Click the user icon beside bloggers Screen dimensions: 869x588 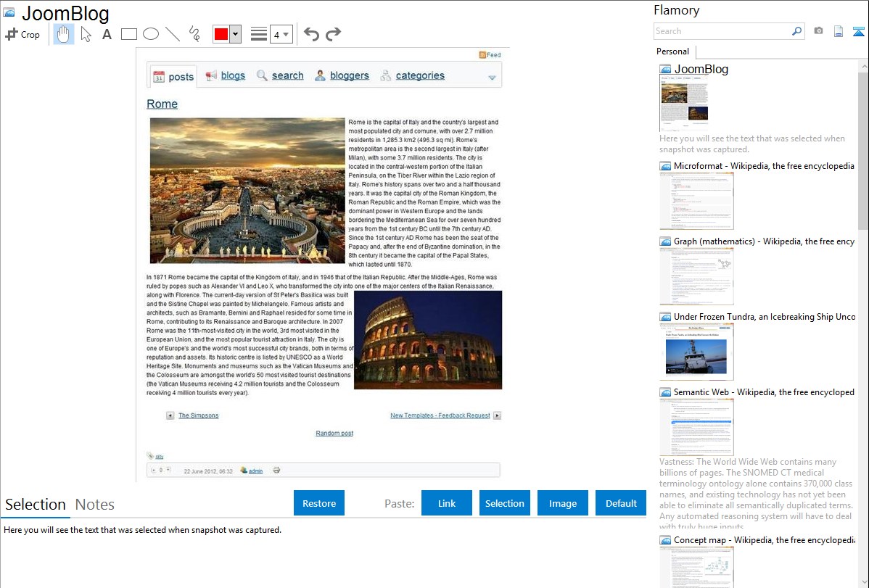pyautogui.click(x=320, y=75)
